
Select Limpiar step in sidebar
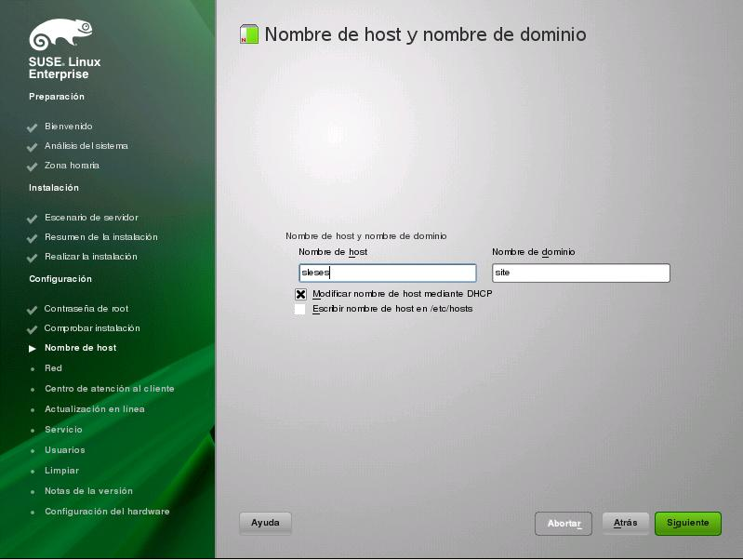point(61,471)
